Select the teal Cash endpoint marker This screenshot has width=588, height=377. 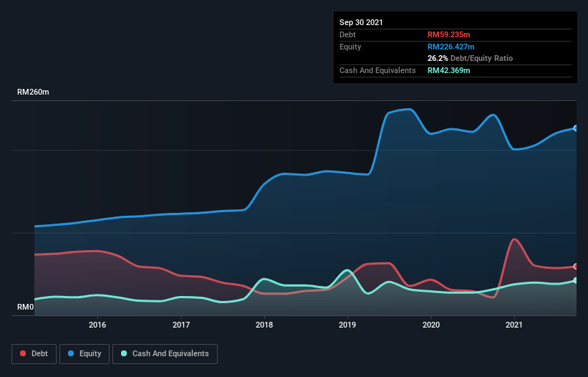(x=576, y=280)
